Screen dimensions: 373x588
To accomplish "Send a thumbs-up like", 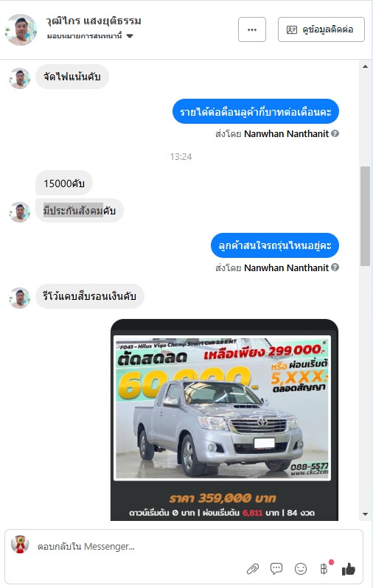I will 349,569.
